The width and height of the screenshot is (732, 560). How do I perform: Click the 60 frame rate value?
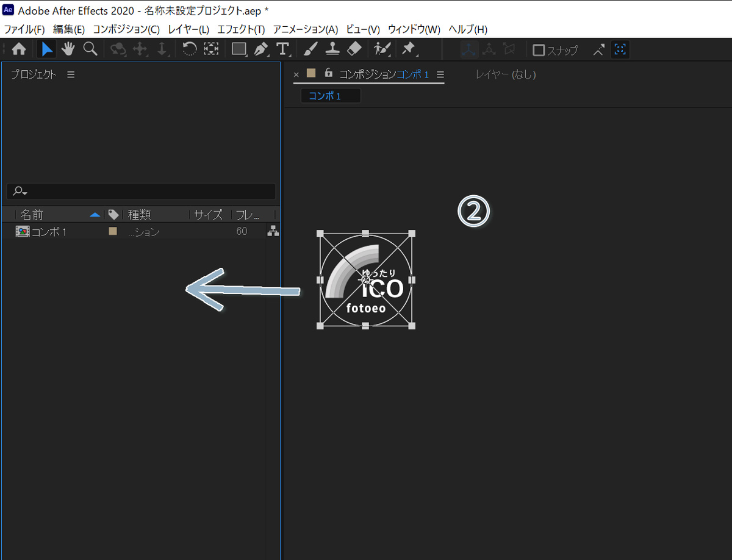[242, 231]
